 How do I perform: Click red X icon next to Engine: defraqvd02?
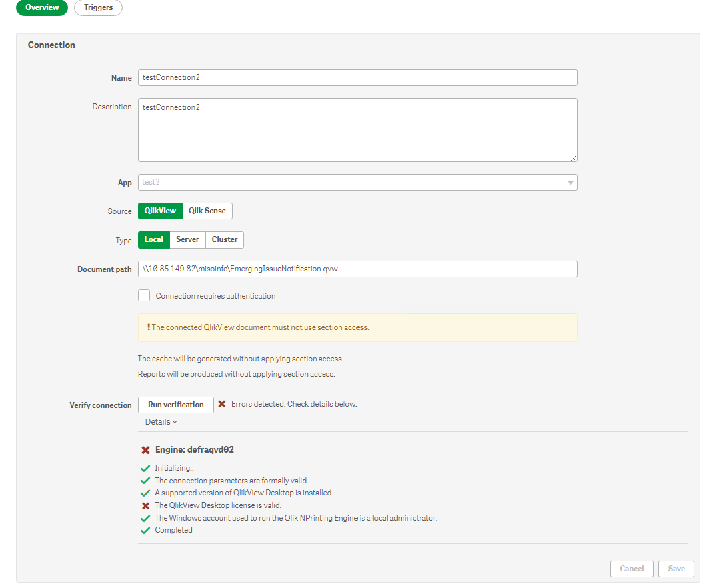pos(145,450)
